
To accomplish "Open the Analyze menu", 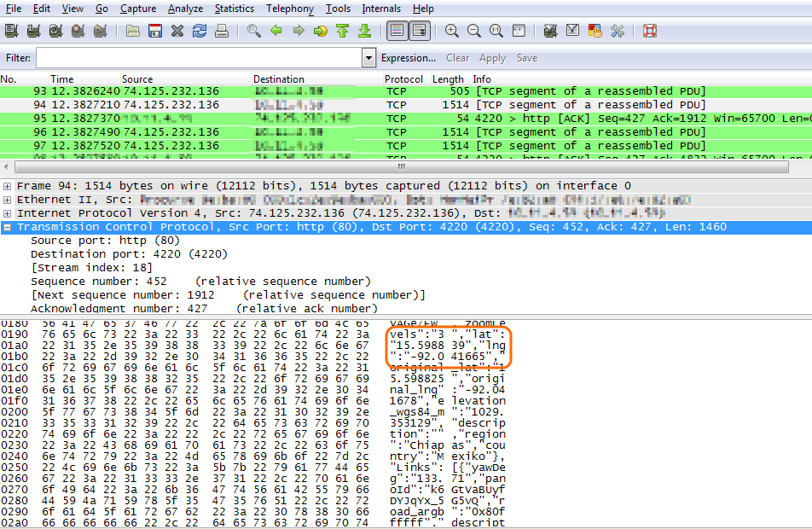I will pyautogui.click(x=185, y=9).
